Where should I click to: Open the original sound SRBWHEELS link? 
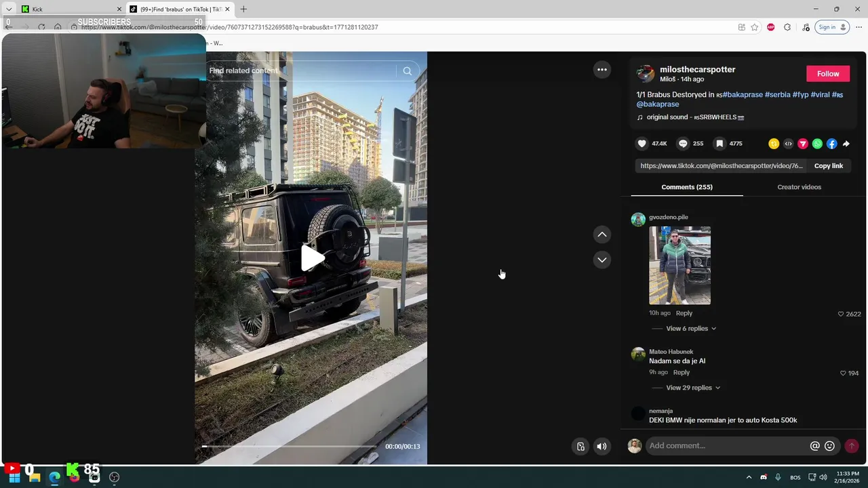pos(695,117)
